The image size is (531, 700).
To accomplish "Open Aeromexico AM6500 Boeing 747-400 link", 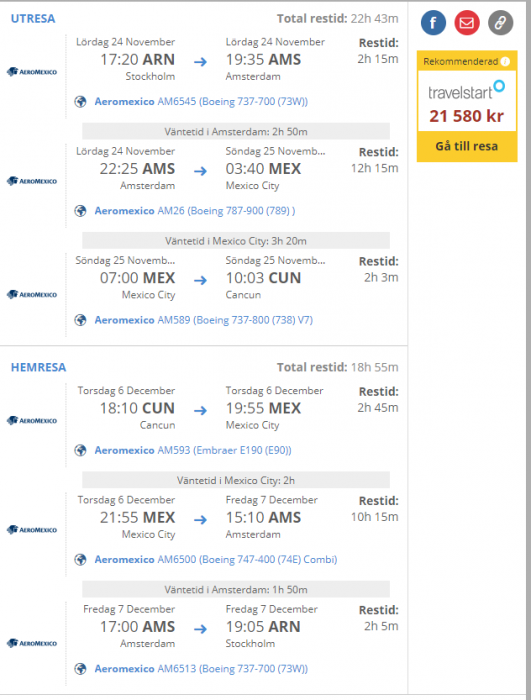I will (216, 559).
